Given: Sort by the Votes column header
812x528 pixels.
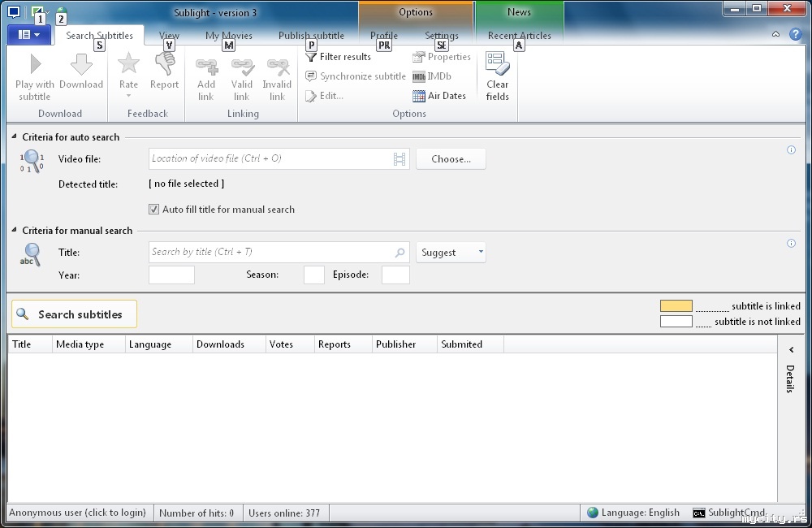Looking at the screenshot, I should point(290,344).
